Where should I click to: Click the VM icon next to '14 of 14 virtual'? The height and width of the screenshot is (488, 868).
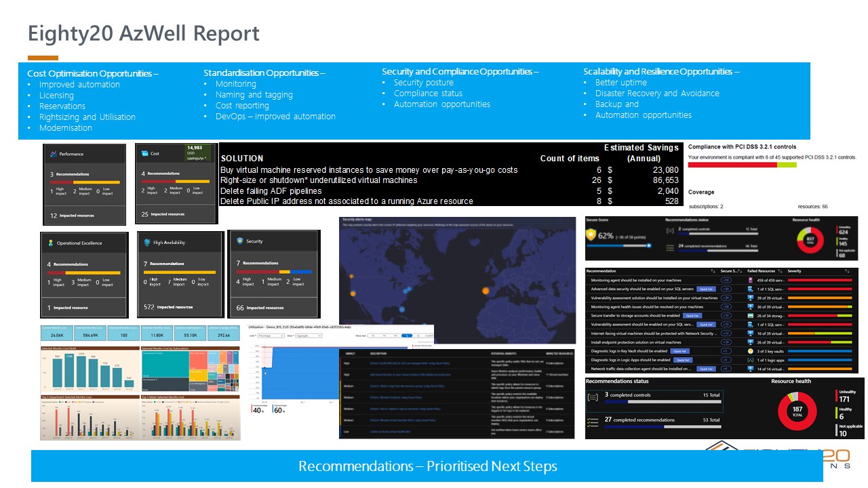click(751, 369)
